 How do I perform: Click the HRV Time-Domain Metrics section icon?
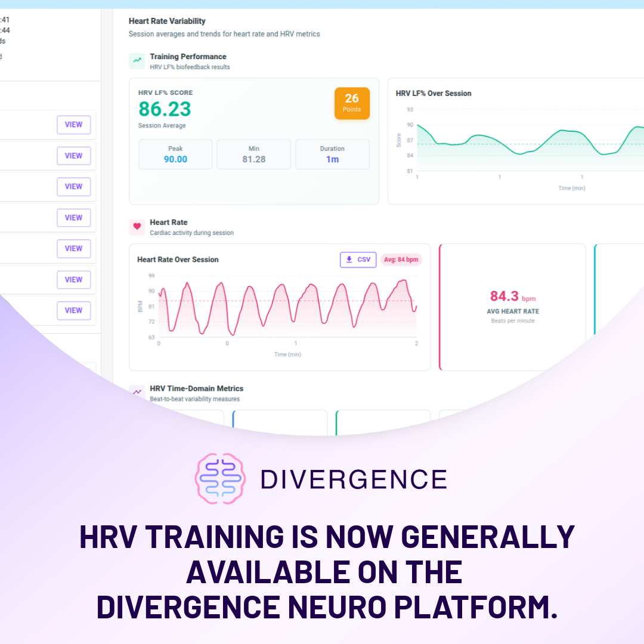click(x=137, y=392)
